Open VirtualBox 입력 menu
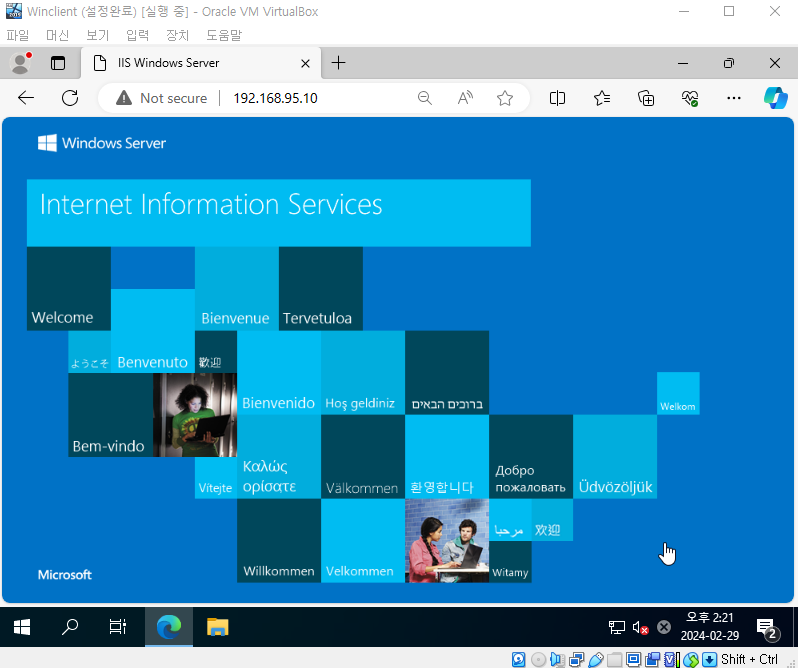This screenshot has width=798, height=668. click(137, 35)
